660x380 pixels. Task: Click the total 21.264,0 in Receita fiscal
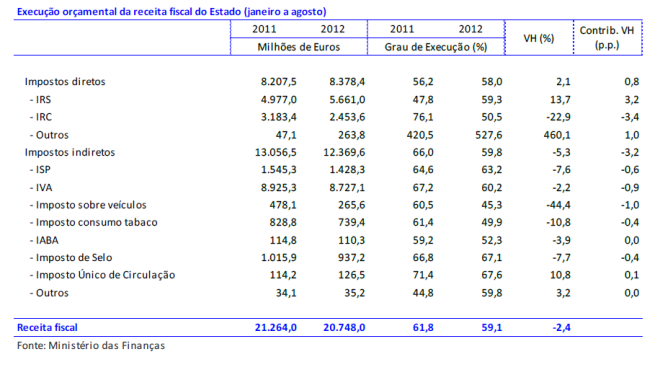tap(275, 327)
